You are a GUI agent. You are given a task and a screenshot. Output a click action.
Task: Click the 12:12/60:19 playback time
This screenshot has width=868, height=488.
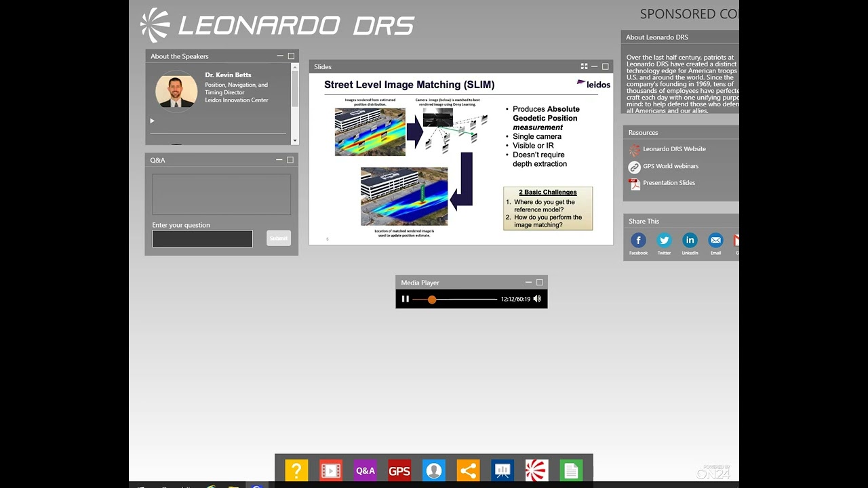515,299
